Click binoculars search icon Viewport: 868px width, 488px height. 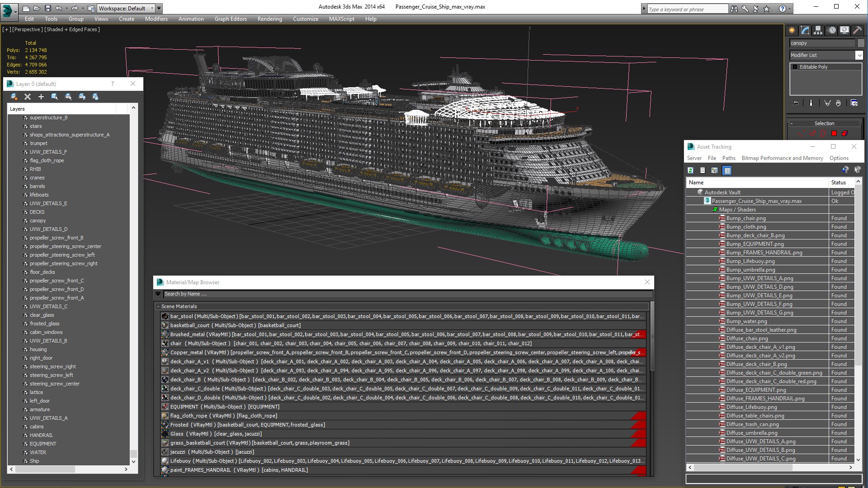click(734, 9)
